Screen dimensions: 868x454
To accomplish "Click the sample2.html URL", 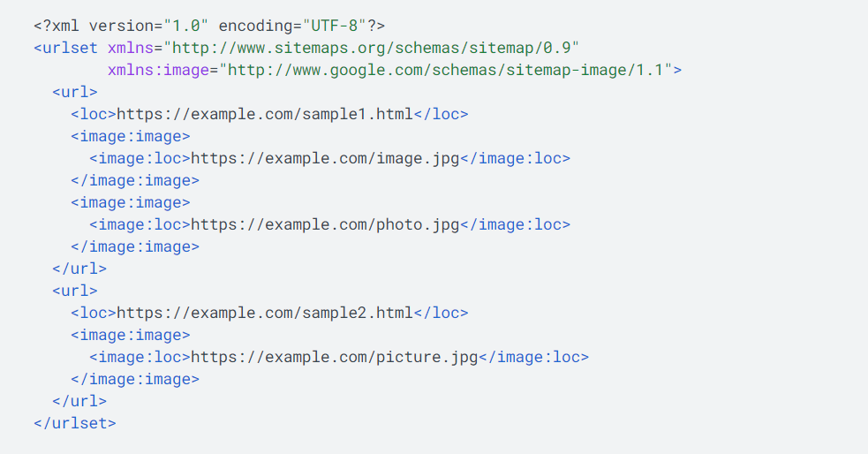I will pyautogui.click(x=265, y=313).
